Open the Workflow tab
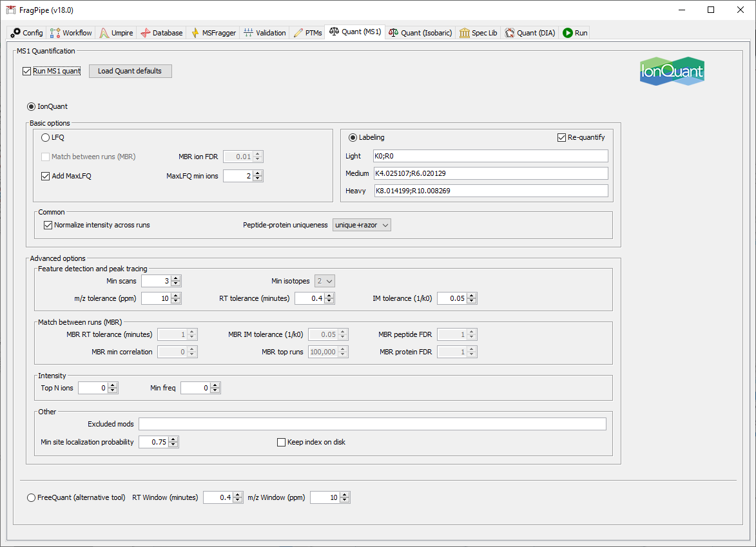The image size is (756, 547). click(x=71, y=33)
